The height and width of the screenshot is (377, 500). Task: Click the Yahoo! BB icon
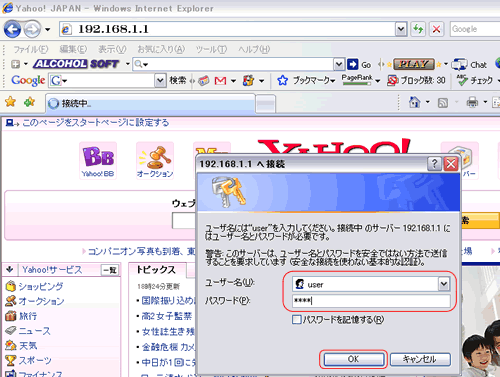pos(98,161)
